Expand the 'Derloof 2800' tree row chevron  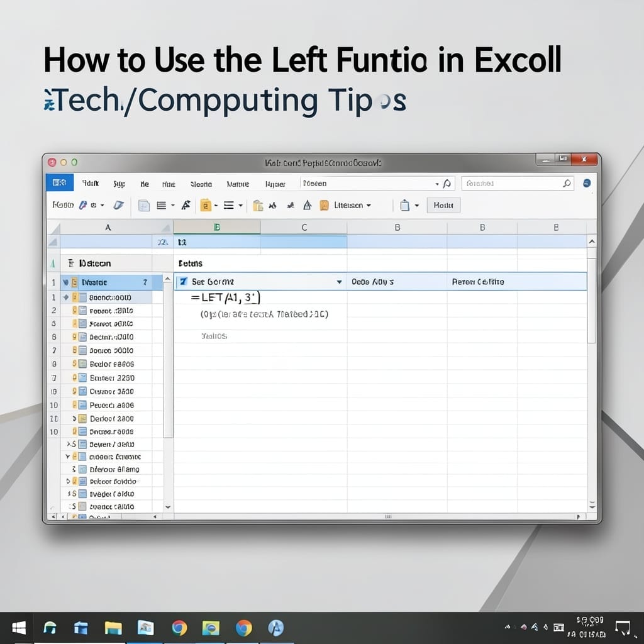point(74,418)
